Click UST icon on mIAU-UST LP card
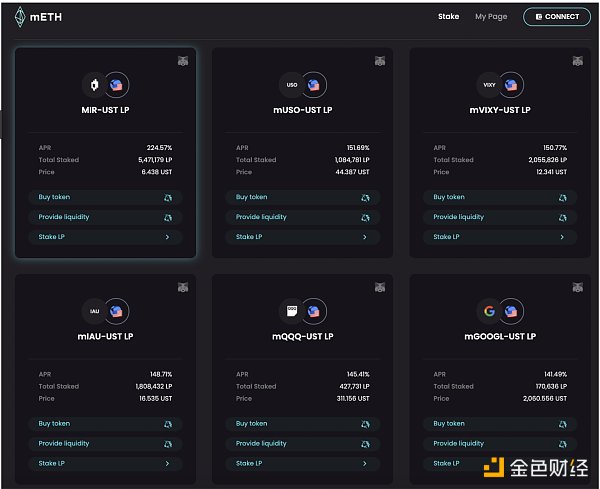 point(117,311)
